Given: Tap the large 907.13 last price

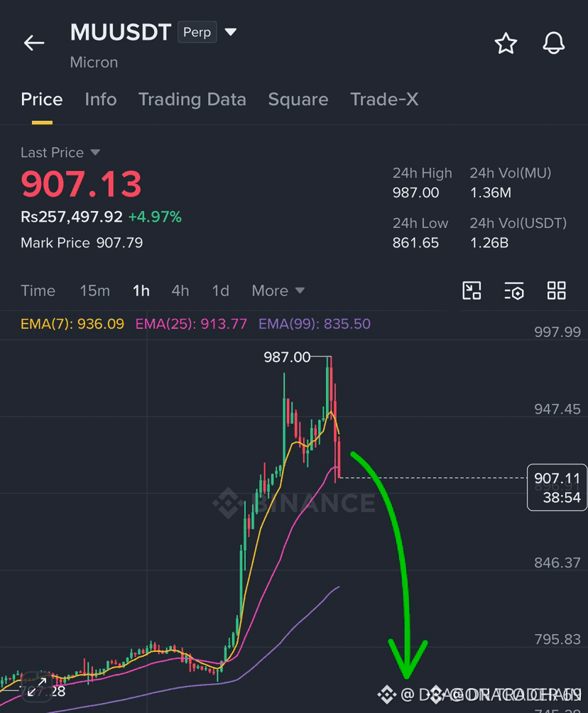Looking at the screenshot, I should 82,184.
